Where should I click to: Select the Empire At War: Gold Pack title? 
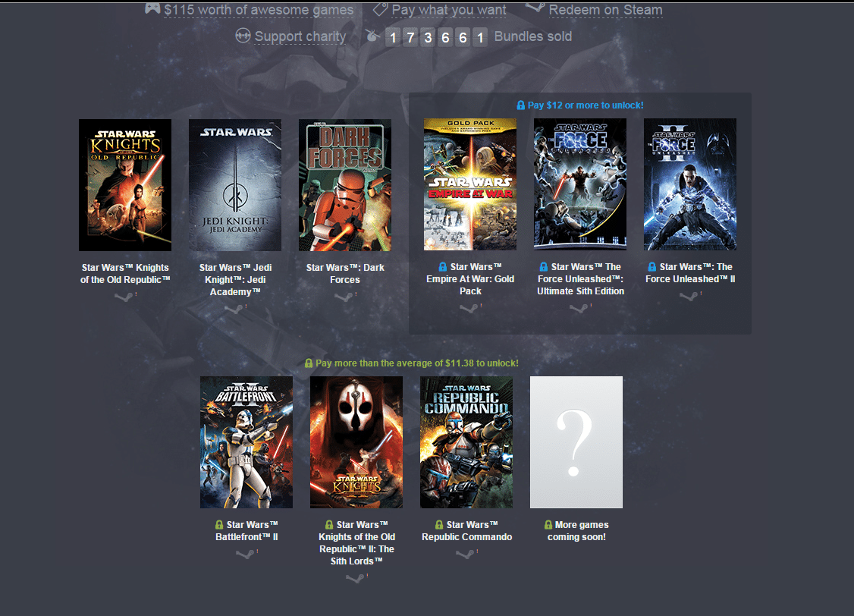470,279
